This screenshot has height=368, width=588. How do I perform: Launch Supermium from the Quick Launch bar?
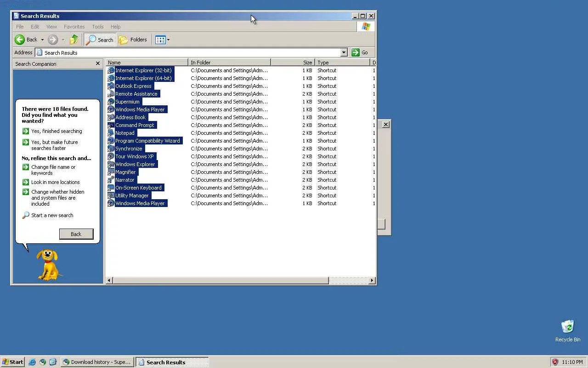point(43,362)
